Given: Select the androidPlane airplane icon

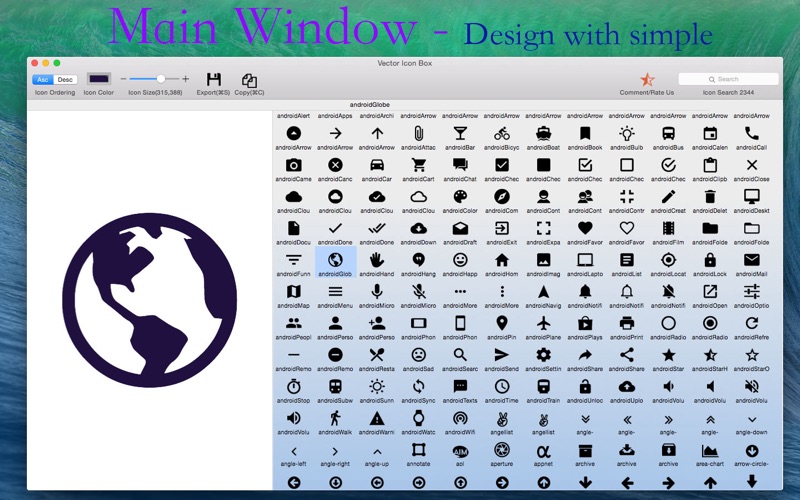Looking at the screenshot, I should 543,323.
